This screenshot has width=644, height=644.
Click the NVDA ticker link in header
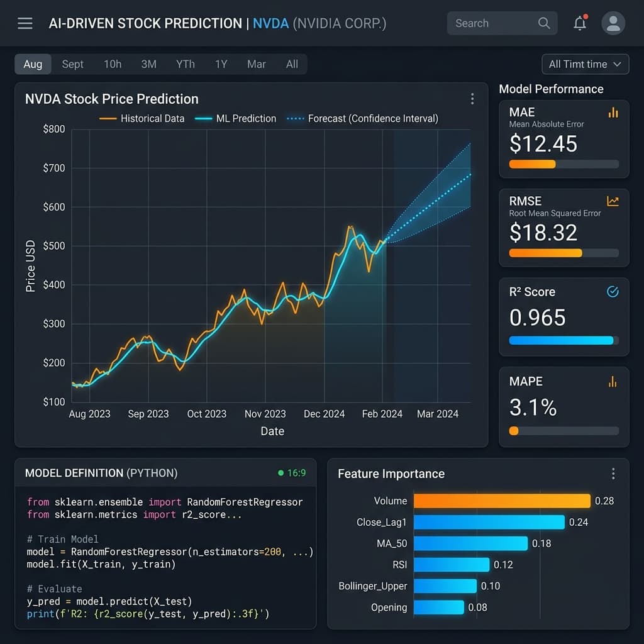(270, 23)
